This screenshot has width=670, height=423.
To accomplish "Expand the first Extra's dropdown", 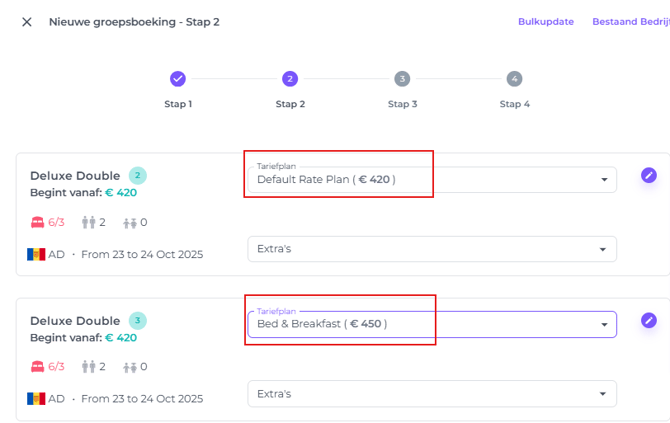I will [x=432, y=249].
